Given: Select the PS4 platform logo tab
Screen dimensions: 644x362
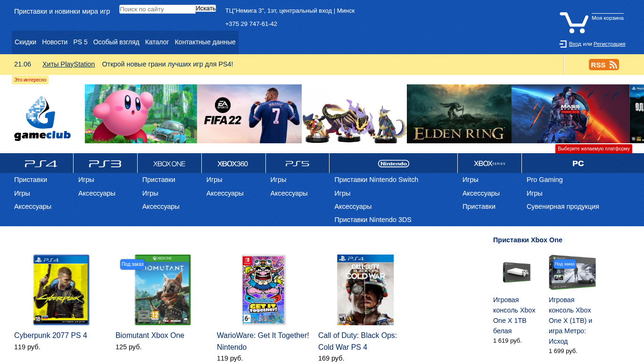Looking at the screenshot, I should pos(41,164).
